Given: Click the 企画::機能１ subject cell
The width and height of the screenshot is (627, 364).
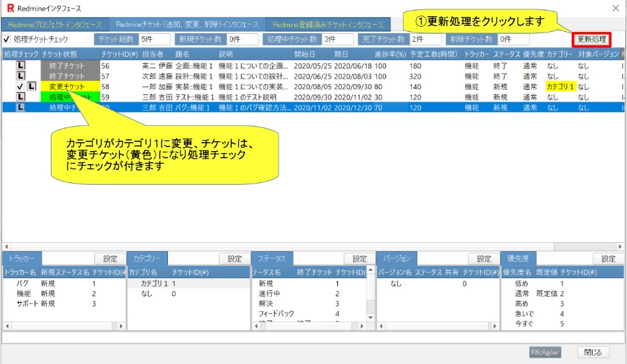Looking at the screenshot, I should (194, 66).
